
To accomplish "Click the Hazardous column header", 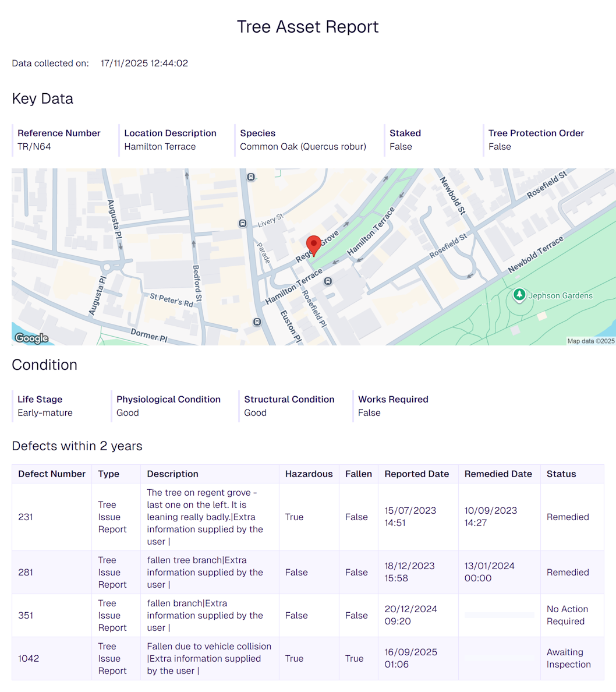I will point(309,474).
